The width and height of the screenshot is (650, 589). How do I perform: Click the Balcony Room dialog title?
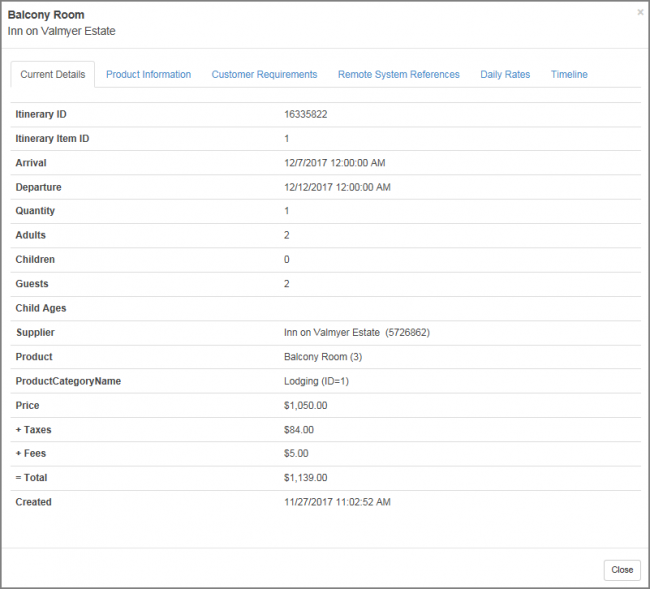(x=46, y=15)
